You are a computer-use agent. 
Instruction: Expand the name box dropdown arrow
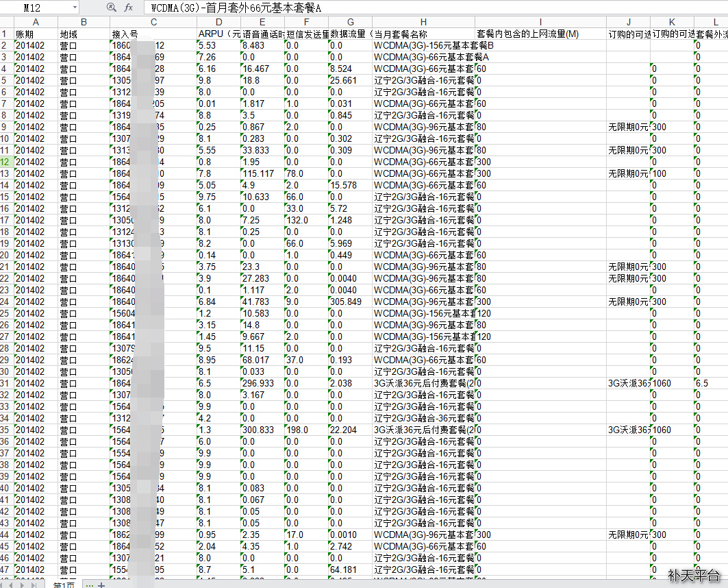click(74, 8)
